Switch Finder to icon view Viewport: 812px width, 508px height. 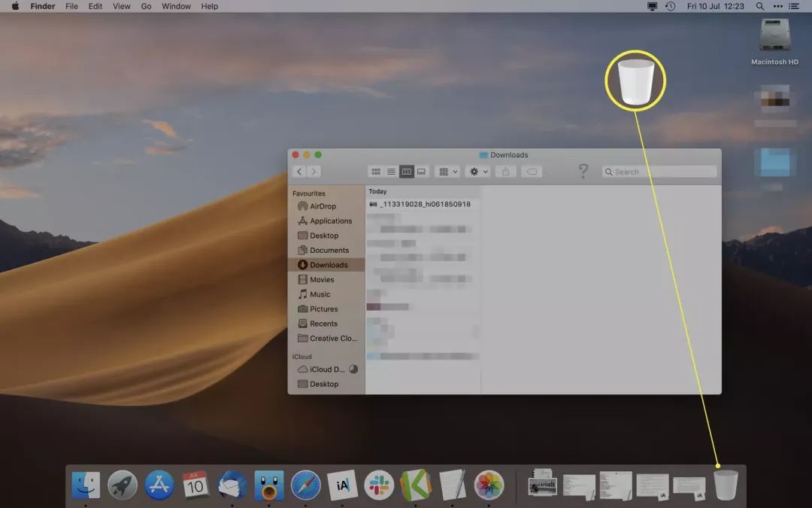click(x=376, y=172)
